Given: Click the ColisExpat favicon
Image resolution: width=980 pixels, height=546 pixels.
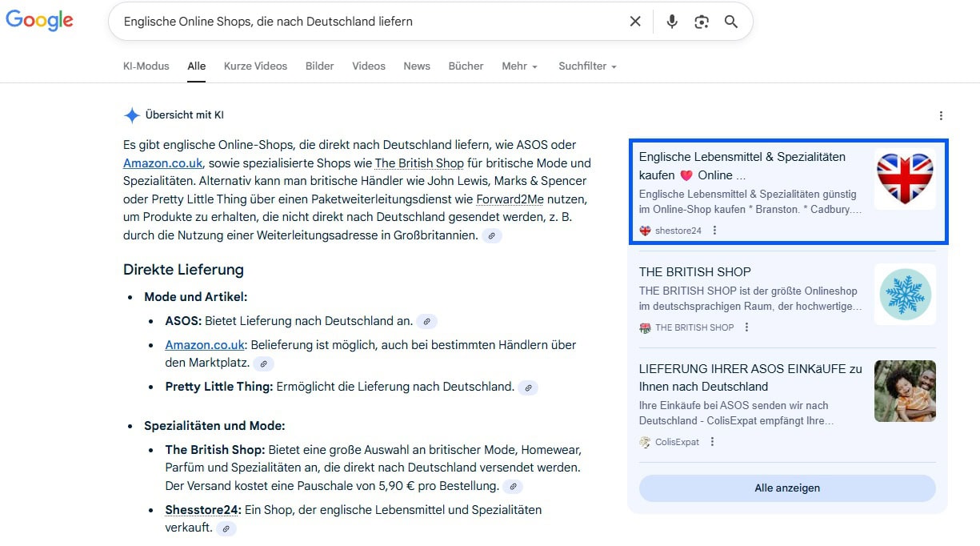Looking at the screenshot, I should click(644, 441).
